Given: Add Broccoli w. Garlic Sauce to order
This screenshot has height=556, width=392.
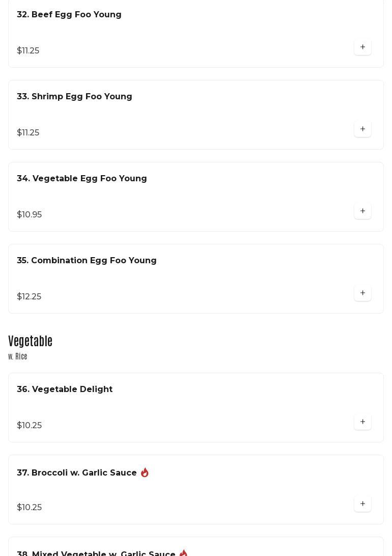Looking at the screenshot, I should click(x=362, y=504).
